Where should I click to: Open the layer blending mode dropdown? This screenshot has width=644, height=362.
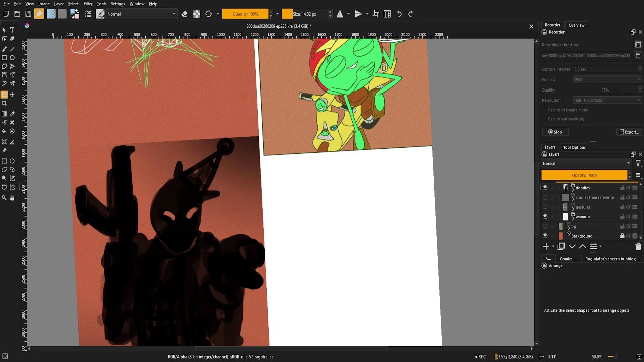tap(586, 163)
